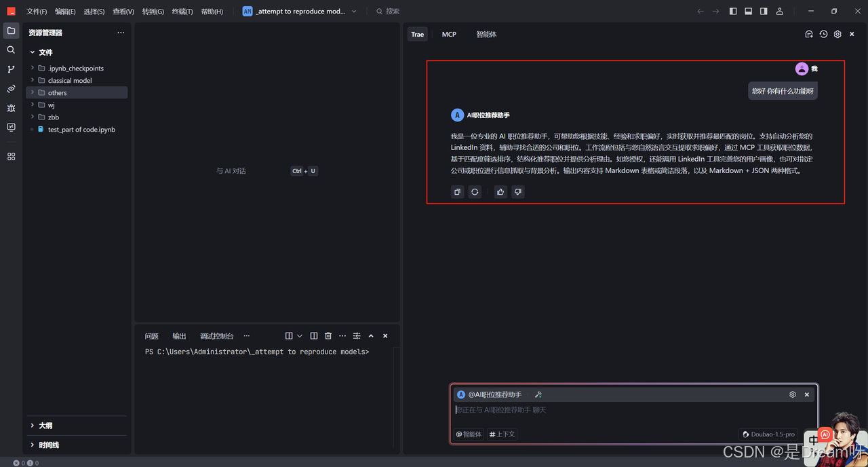Expand the wj folder
Image resolution: width=868 pixels, height=467 pixels.
click(77, 105)
